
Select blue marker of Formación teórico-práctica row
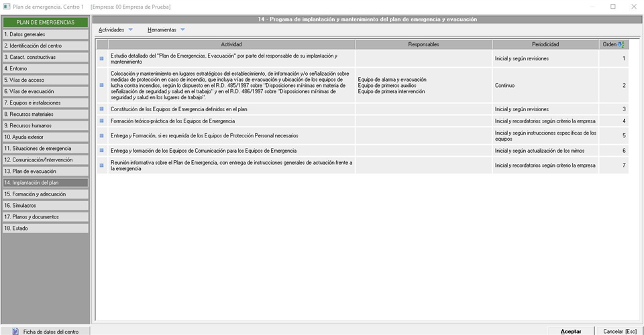click(101, 121)
